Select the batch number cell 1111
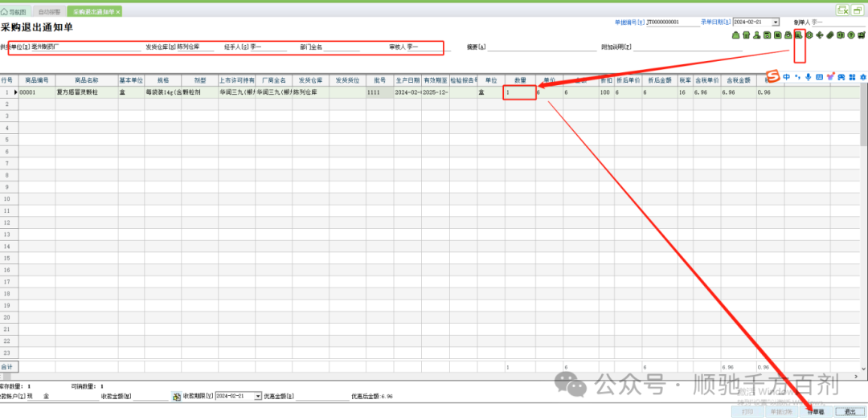This screenshot has height=420, width=868. tap(379, 92)
